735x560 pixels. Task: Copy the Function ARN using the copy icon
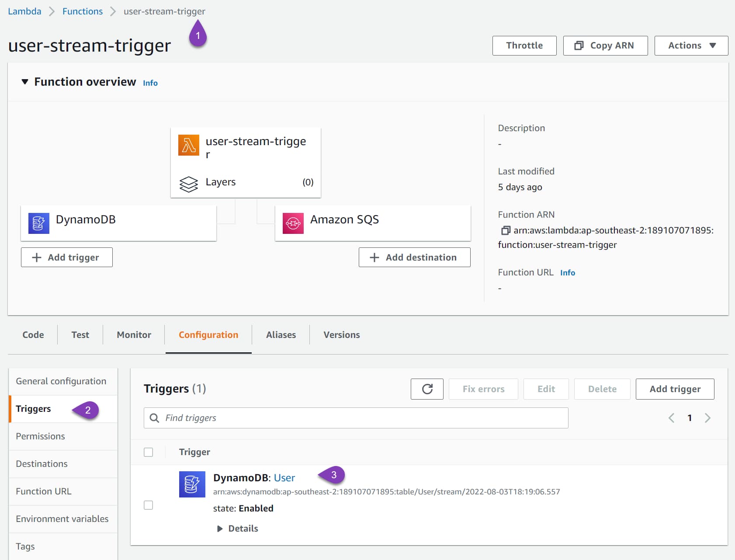click(x=505, y=230)
